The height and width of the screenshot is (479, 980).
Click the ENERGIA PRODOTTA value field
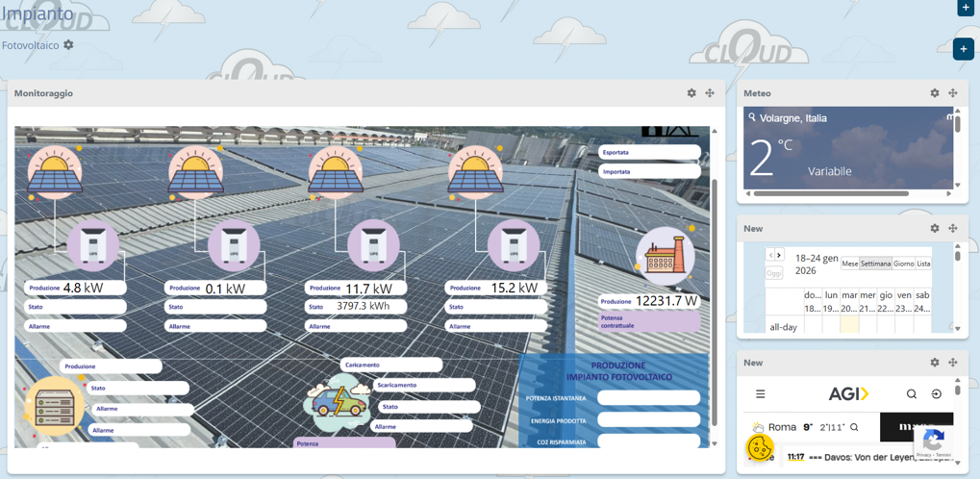(649, 420)
